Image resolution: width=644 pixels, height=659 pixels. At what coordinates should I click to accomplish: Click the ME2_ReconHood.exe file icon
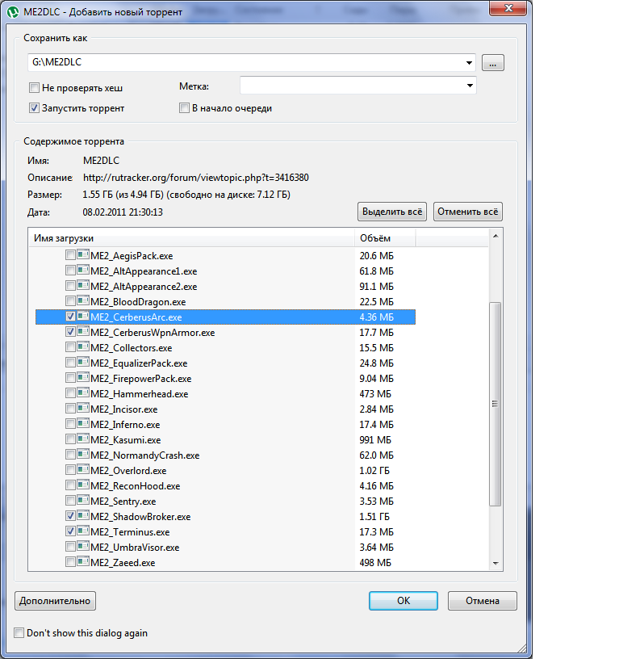(x=83, y=485)
